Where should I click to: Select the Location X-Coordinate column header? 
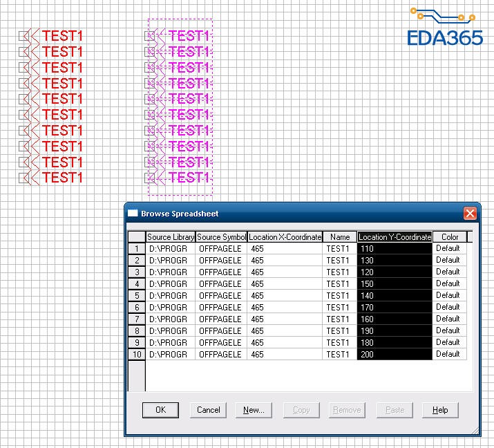click(x=285, y=236)
